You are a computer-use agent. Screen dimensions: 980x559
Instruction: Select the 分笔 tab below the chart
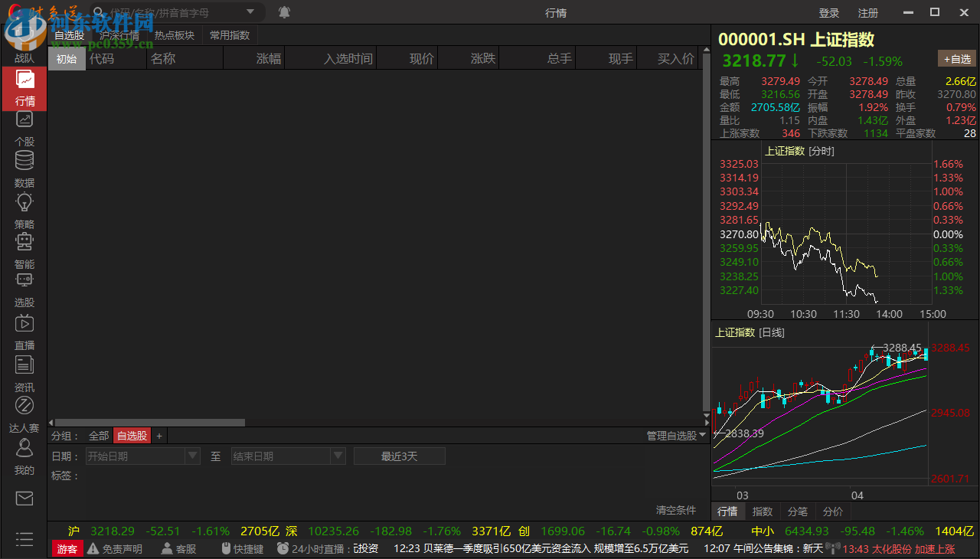coord(798,511)
